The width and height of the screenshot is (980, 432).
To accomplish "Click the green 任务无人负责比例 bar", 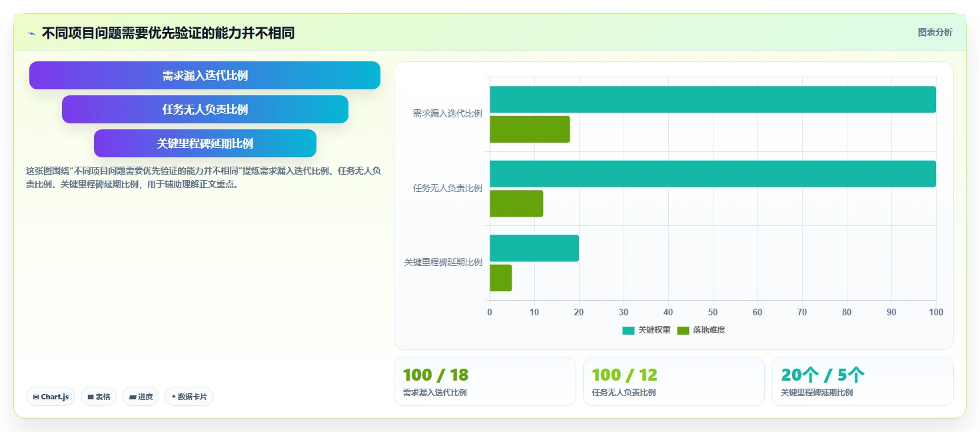I will pyautogui.click(x=516, y=203).
